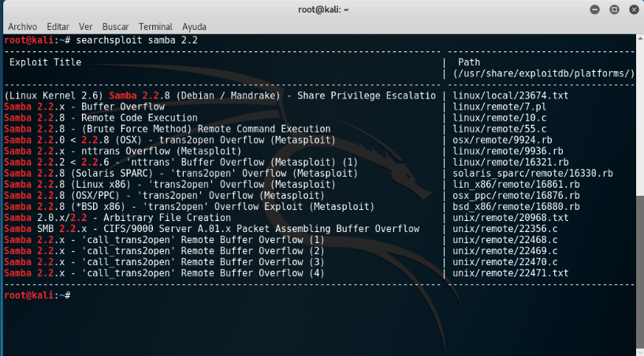Viewport: 644px width, 356px height.
Task: Maximize the root@kali terminal window
Action: point(614,9)
